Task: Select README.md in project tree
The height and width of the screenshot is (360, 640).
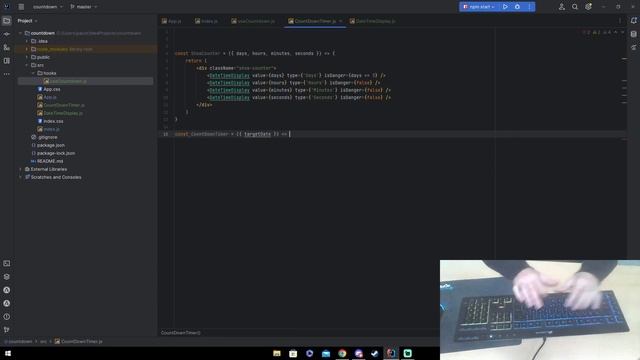Action: click(x=47, y=161)
